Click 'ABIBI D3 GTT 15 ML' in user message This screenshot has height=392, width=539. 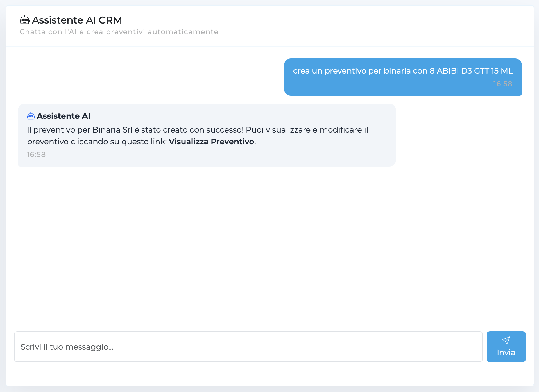click(x=475, y=71)
